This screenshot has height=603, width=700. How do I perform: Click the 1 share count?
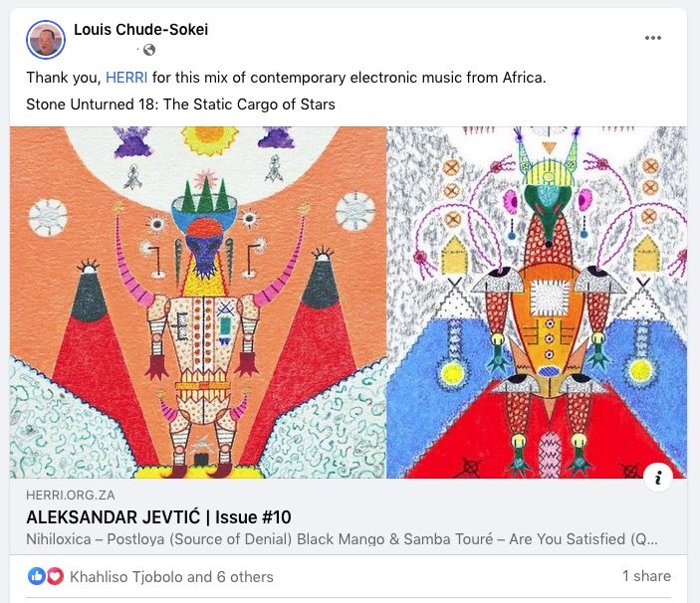click(x=646, y=576)
